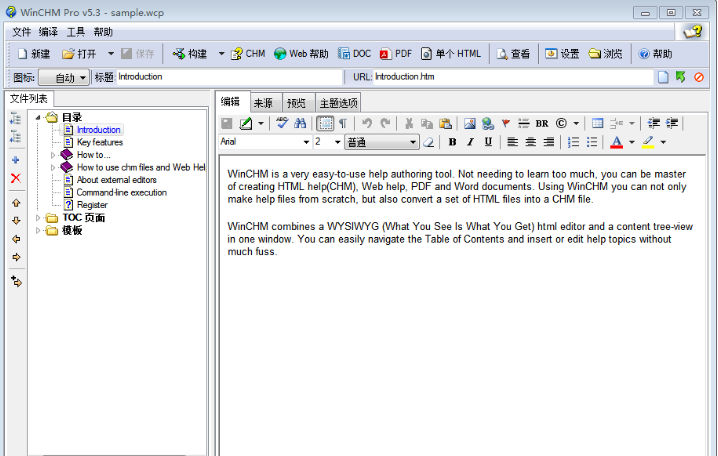Viewport: 718px width, 456px height.
Task: Click the right arrow icon in sidebar
Action: (x=16, y=257)
